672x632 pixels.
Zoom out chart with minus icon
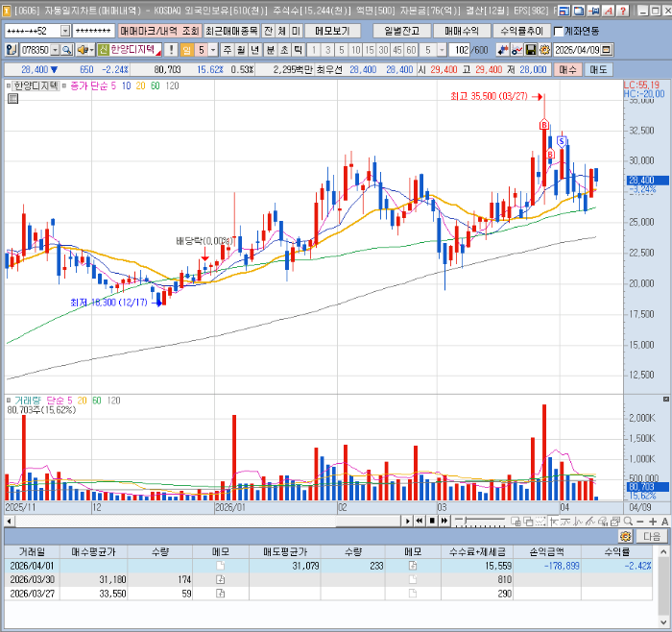tap(640, 522)
